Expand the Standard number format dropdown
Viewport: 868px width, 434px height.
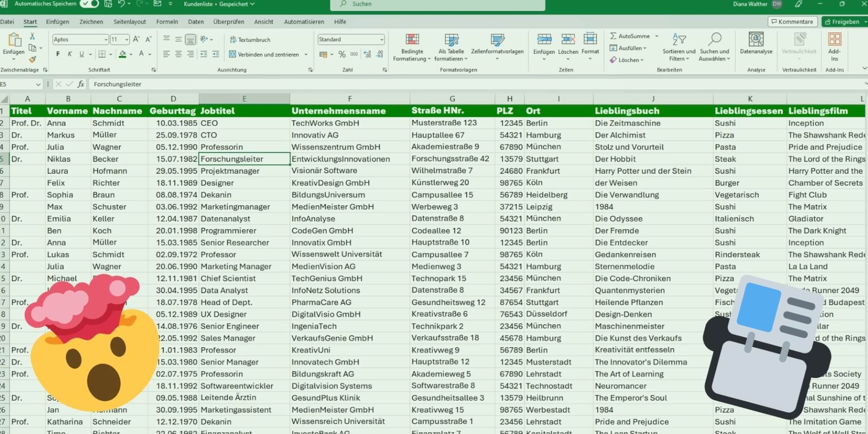tap(382, 40)
